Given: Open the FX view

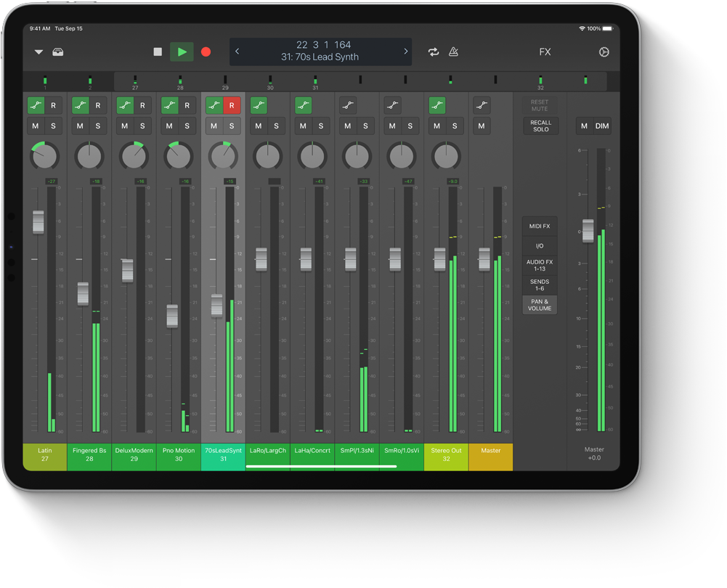Looking at the screenshot, I should click(545, 52).
